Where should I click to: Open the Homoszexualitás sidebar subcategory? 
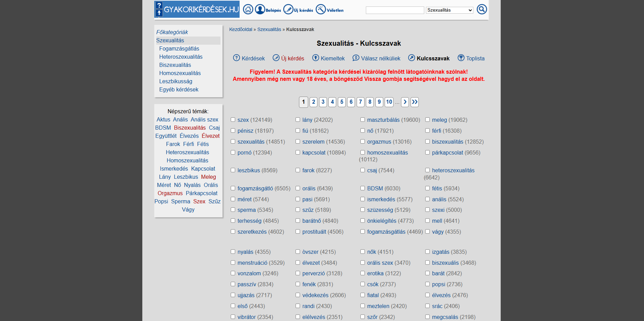coord(180,73)
